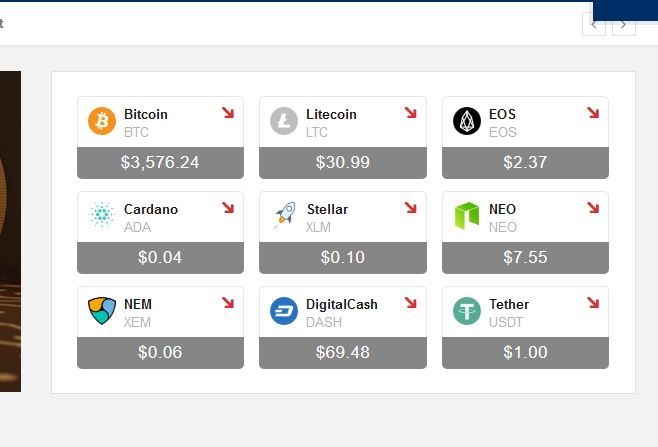
Task: Click the Stellar rocket icon
Action: pos(284,216)
